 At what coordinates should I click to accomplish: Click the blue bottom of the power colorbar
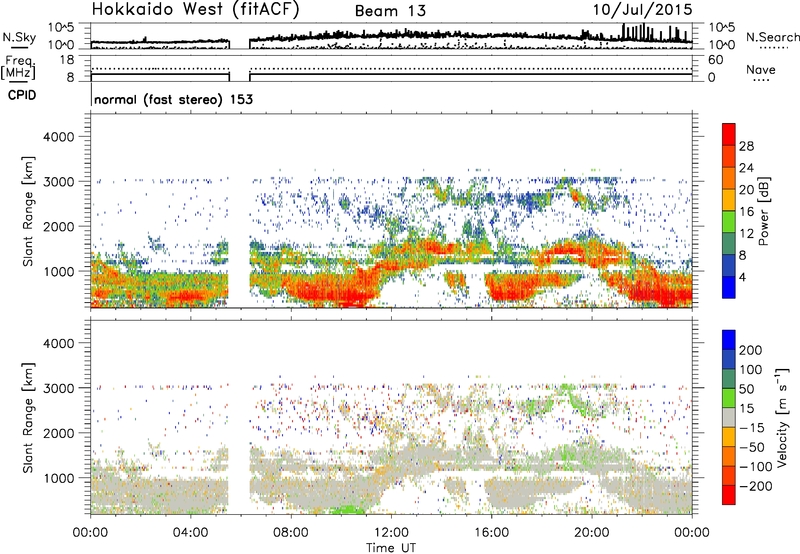[729, 287]
